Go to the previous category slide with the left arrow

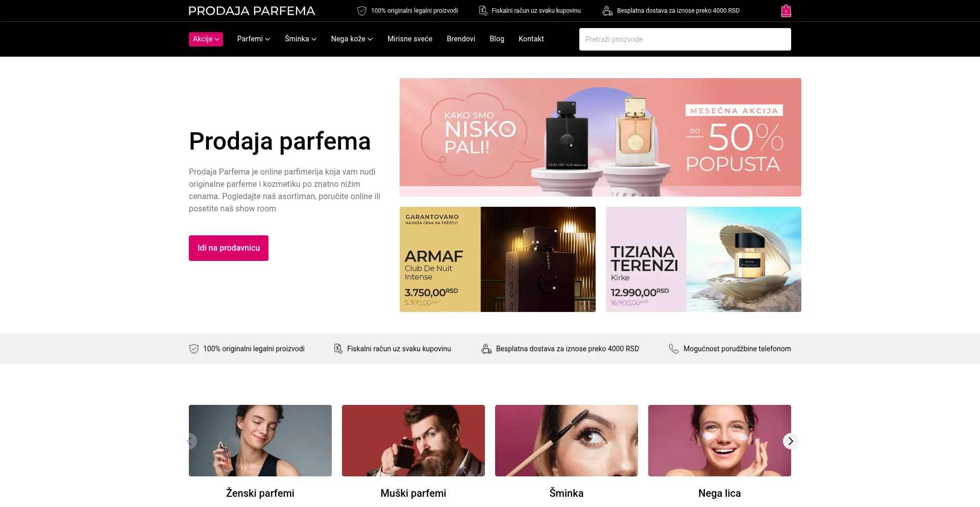[189, 441]
